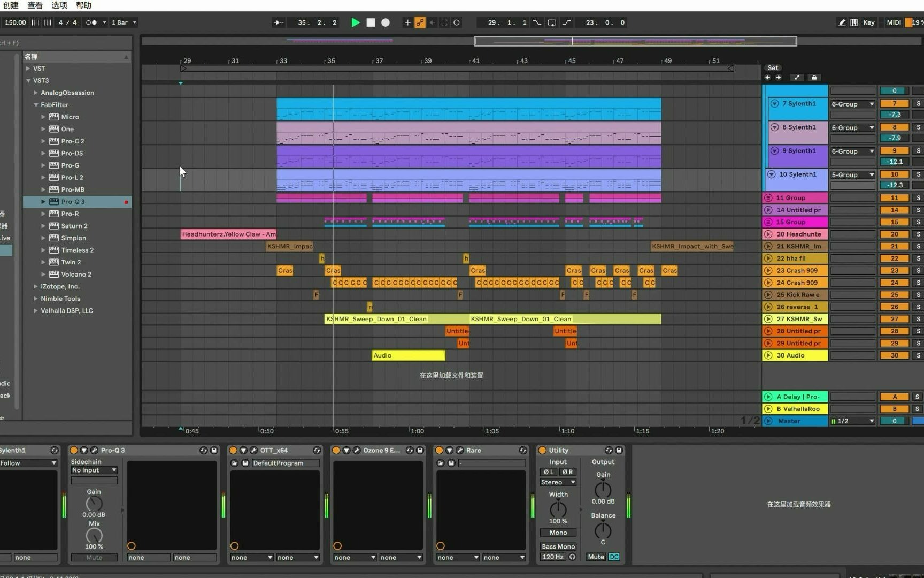Toggle the Automation Arm button

coord(420,22)
